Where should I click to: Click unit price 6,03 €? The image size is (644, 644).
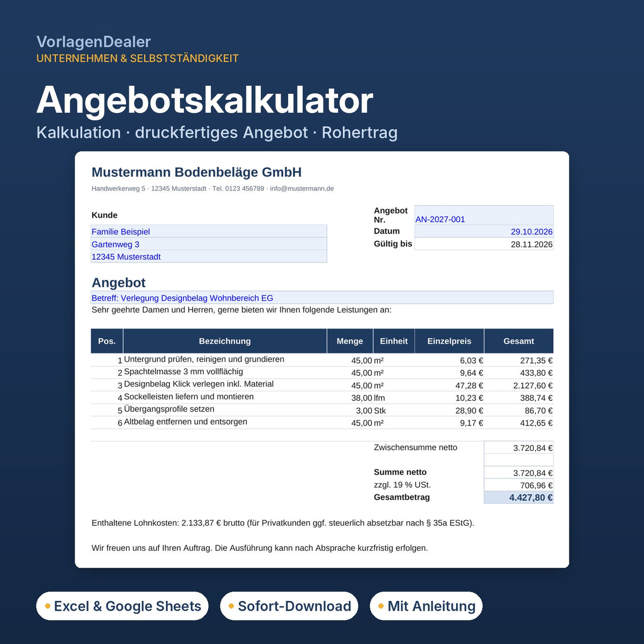tap(471, 361)
